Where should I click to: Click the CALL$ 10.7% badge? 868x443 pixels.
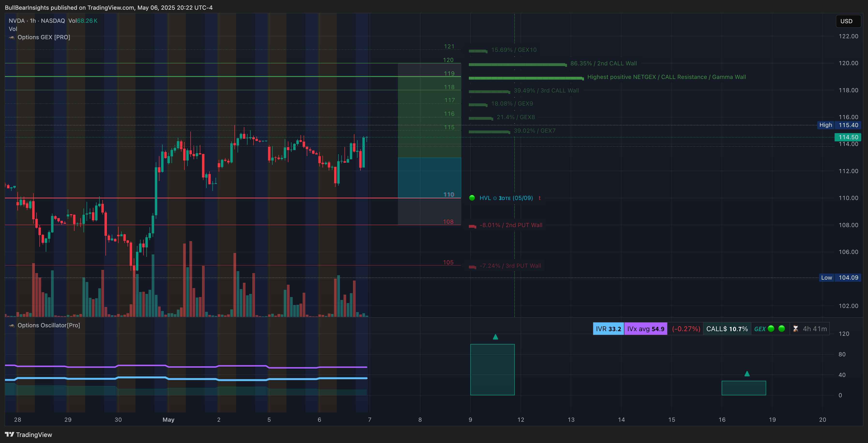click(x=727, y=329)
